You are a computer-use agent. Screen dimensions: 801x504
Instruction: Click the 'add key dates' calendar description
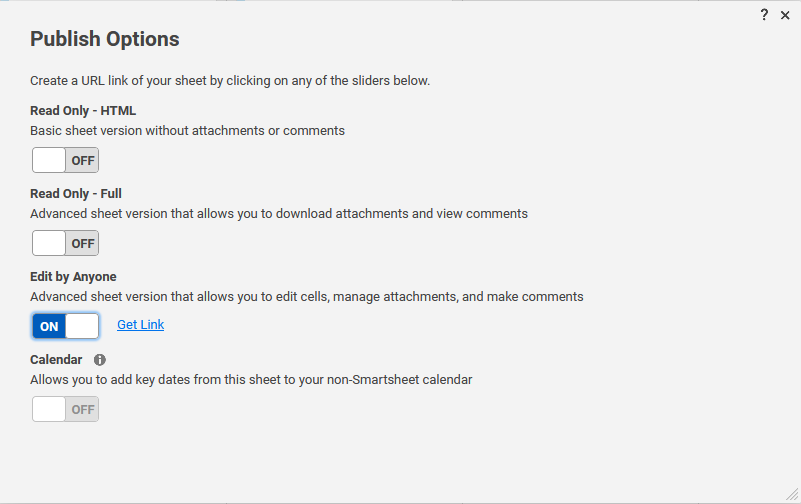tap(251, 380)
